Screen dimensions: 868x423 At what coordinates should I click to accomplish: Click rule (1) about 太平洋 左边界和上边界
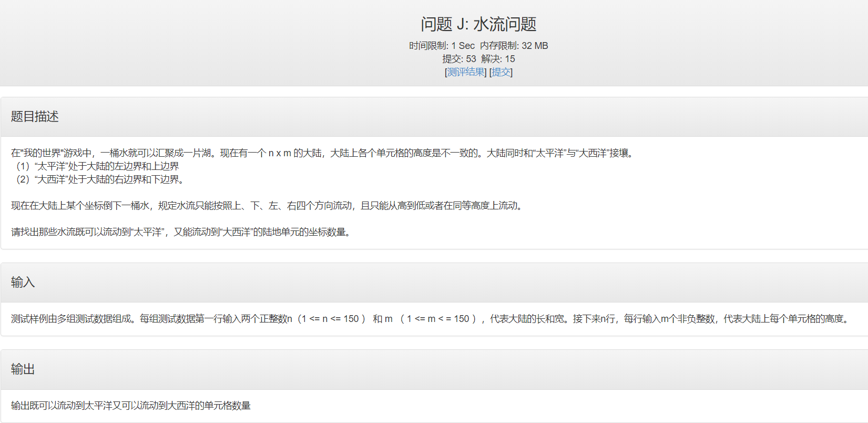(95, 166)
